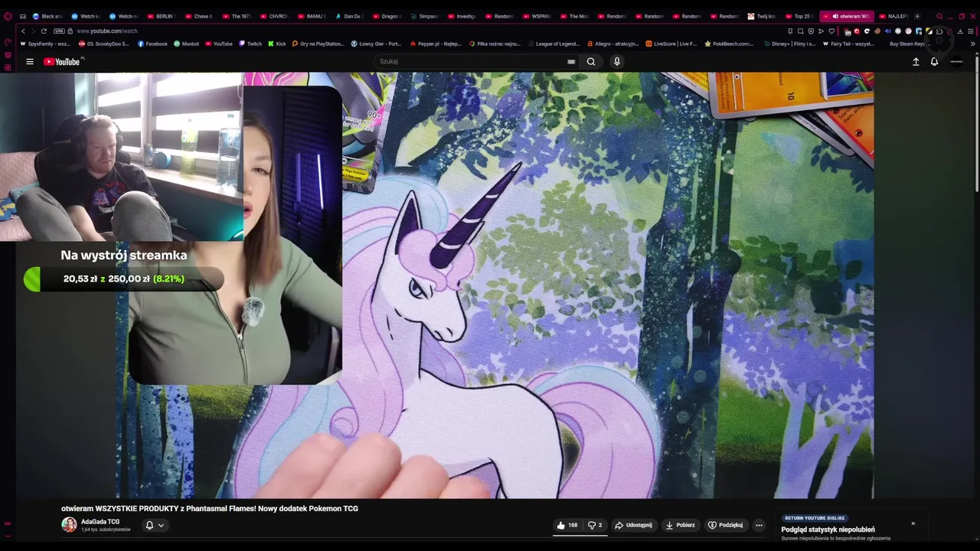The width and height of the screenshot is (980, 551).
Task: Expand bookmarks bar overflow chevron
Action: 972,44
